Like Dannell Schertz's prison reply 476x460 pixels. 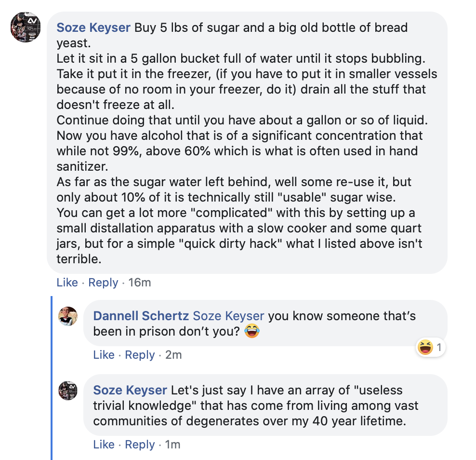104,355
